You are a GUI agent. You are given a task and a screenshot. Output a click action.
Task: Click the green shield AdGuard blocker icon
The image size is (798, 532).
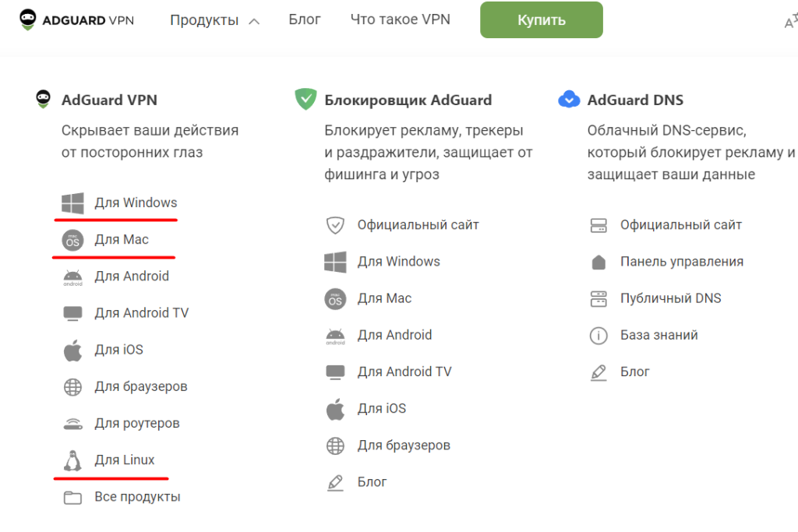pyautogui.click(x=304, y=100)
